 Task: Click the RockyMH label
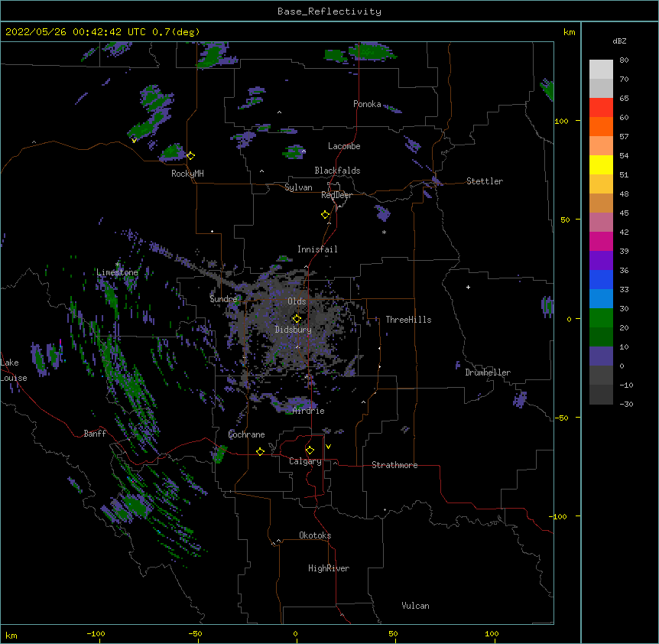coord(187,174)
